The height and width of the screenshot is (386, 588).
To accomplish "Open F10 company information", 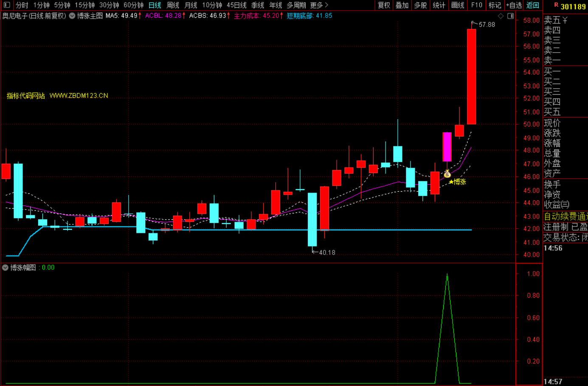I will coord(476,5).
